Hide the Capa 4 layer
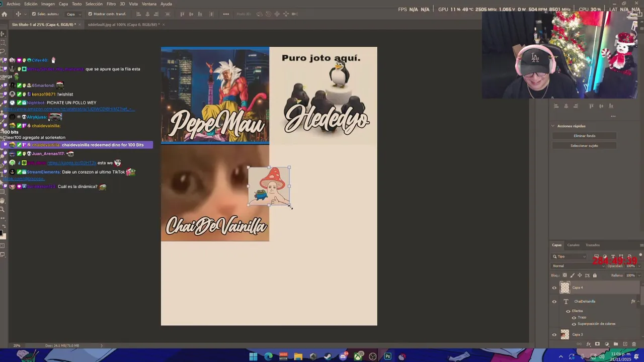 554,288
